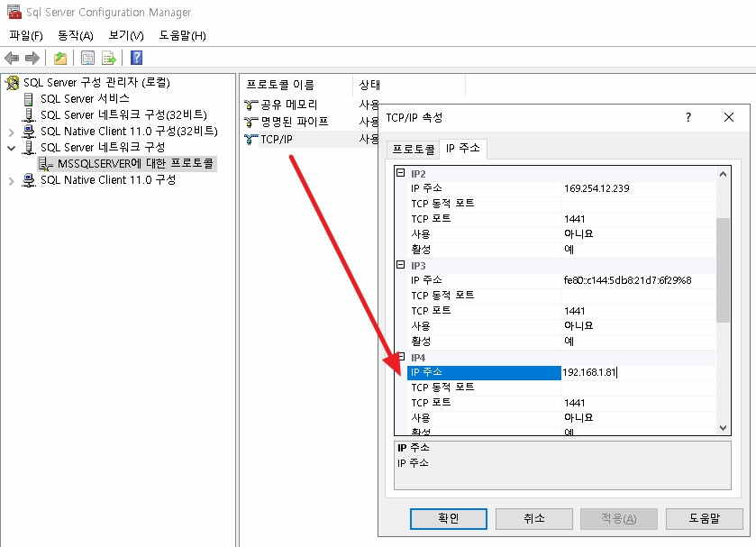Click the scrollbar down arrow in properties list
The width and height of the screenshot is (756, 547).
coord(723,427)
